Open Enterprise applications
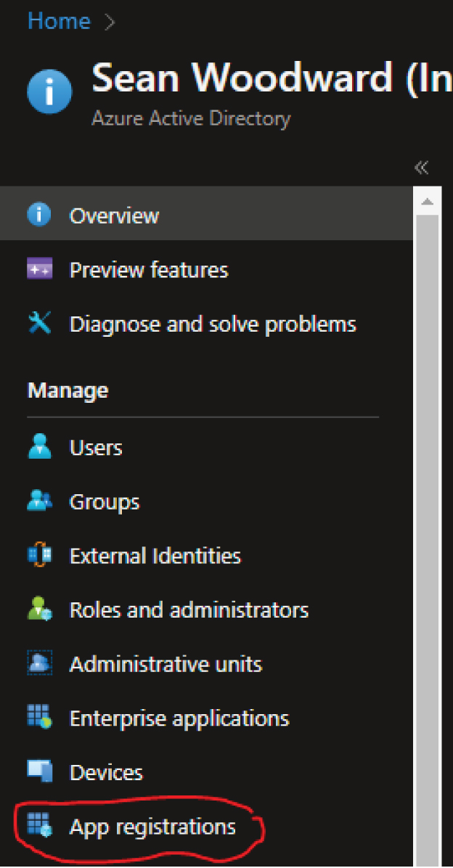This screenshot has height=868, width=453. tap(179, 718)
